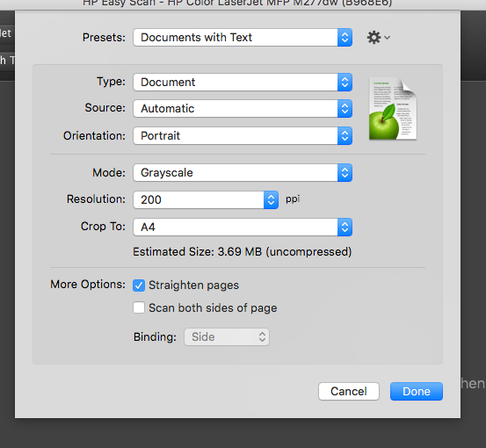Click the More Options label

click(88, 285)
